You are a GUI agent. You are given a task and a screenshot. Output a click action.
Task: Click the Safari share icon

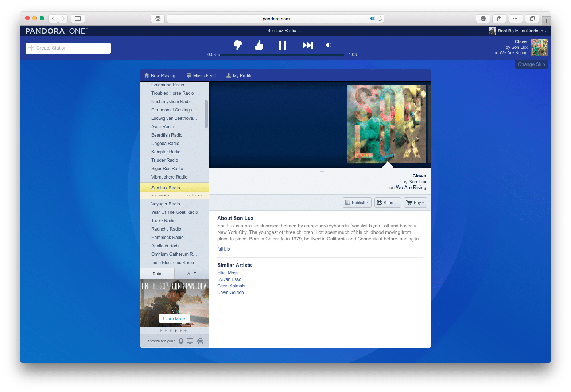pyautogui.click(x=499, y=19)
